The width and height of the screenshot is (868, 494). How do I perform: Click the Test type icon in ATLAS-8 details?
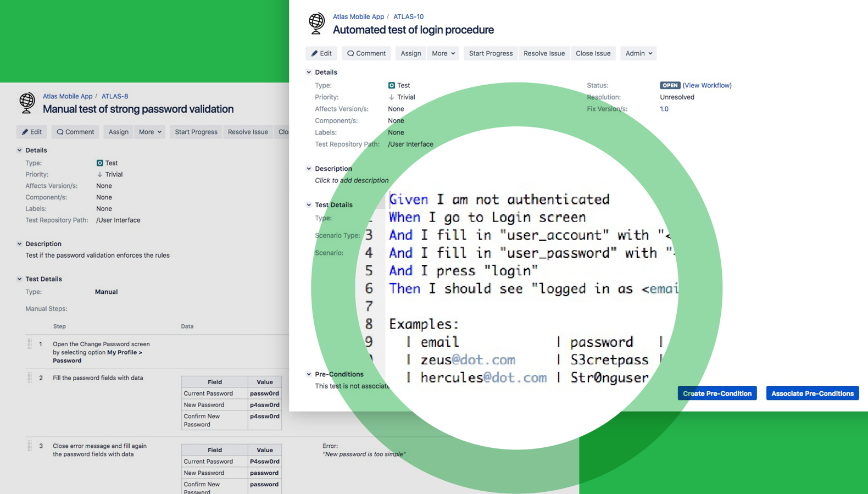[x=100, y=163]
